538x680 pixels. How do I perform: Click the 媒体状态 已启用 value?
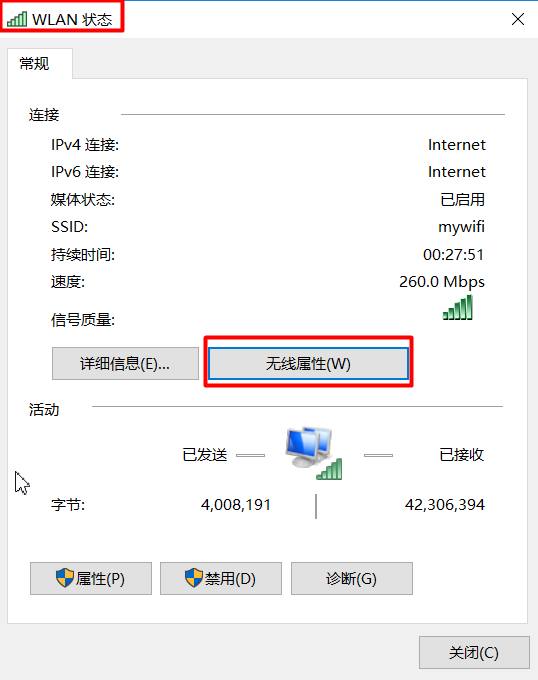coord(463,199)
